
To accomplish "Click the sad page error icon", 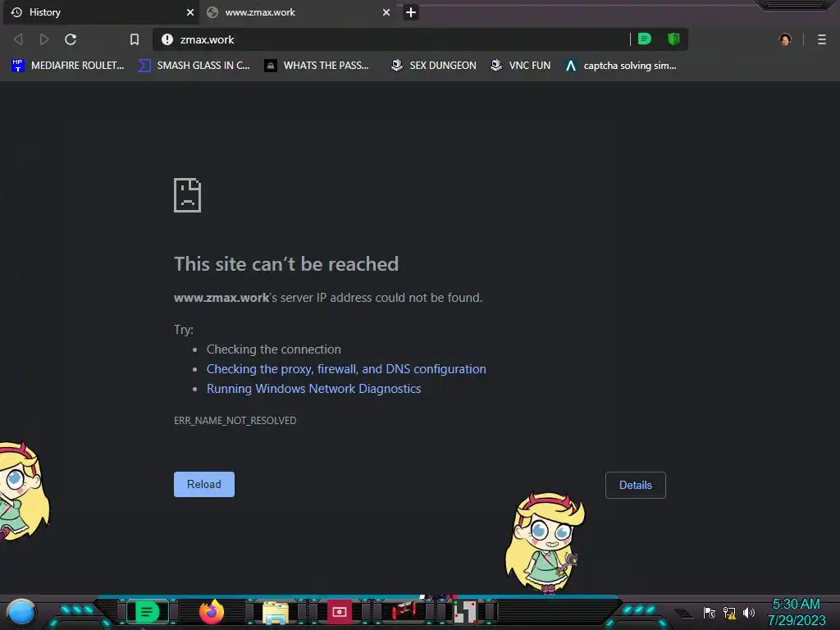I will tap(188, 195).
